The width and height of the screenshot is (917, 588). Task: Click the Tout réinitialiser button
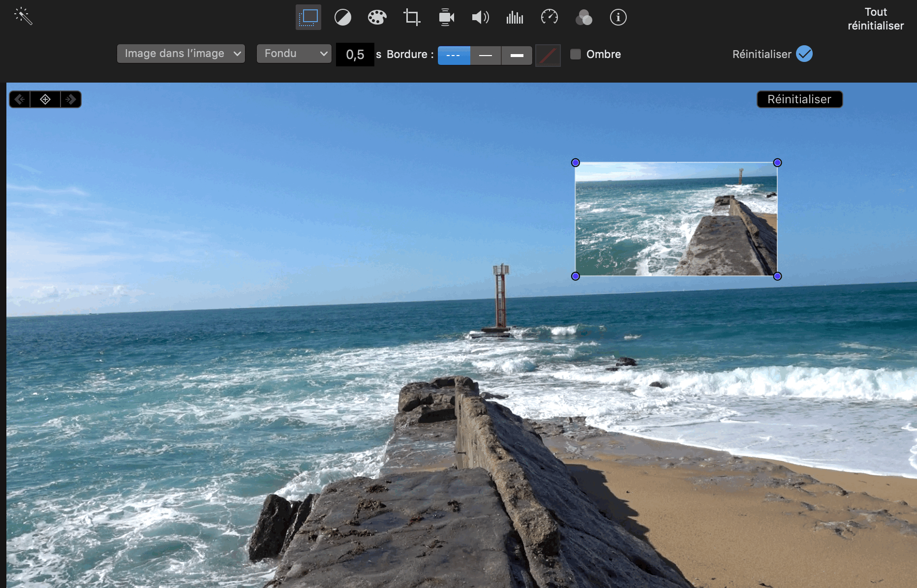[x=875, y=19]
